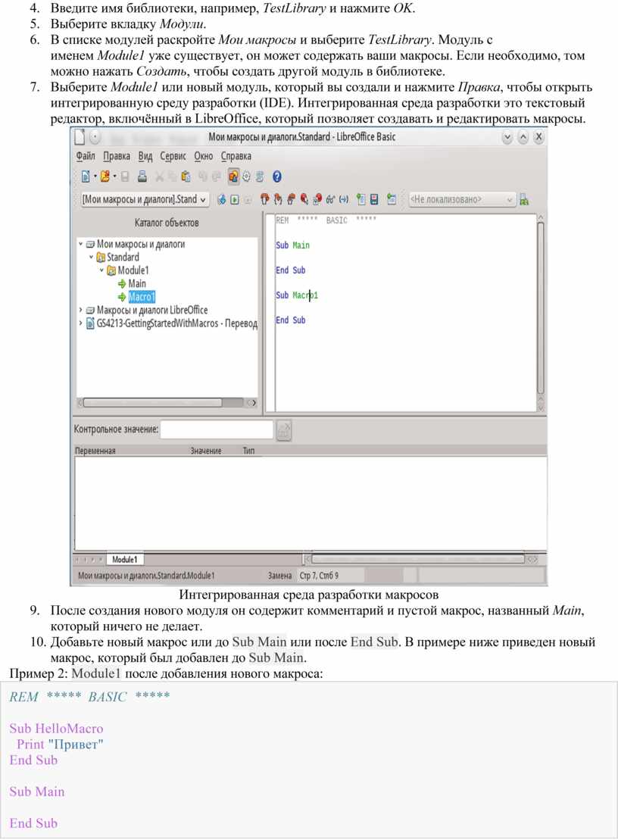Click the Stop BASIC icon
The width and height of the screenshot is (618, 840).
248,200
